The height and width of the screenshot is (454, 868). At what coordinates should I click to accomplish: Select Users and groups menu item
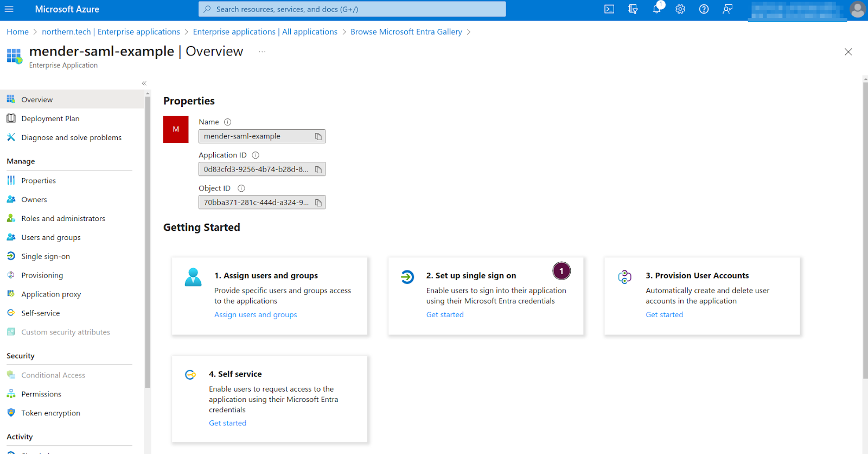[51, 237]
